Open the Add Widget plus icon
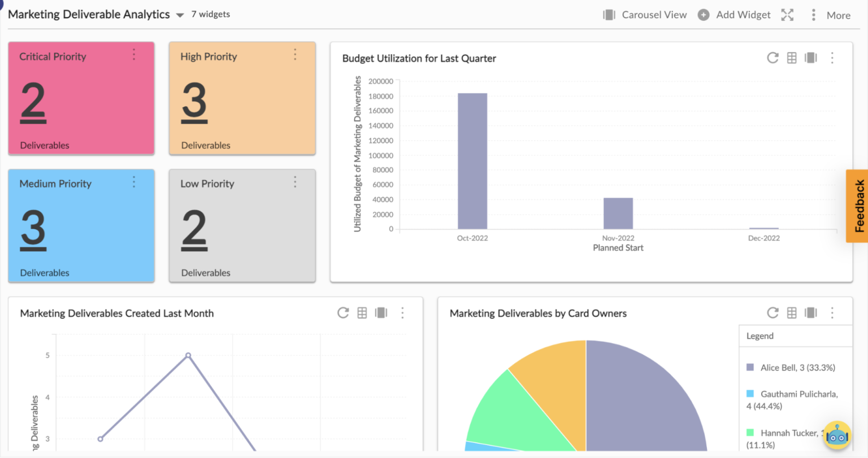This screenshot has width=868, height=458. [x=704, y=15]
